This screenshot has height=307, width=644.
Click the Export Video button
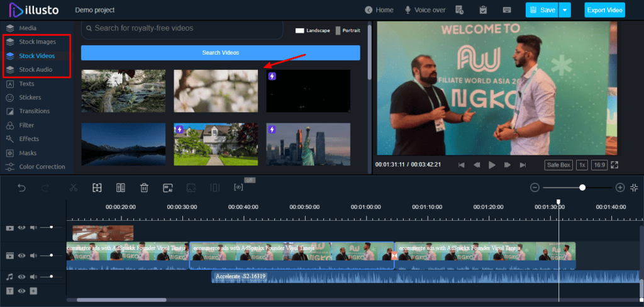(604, 10)
